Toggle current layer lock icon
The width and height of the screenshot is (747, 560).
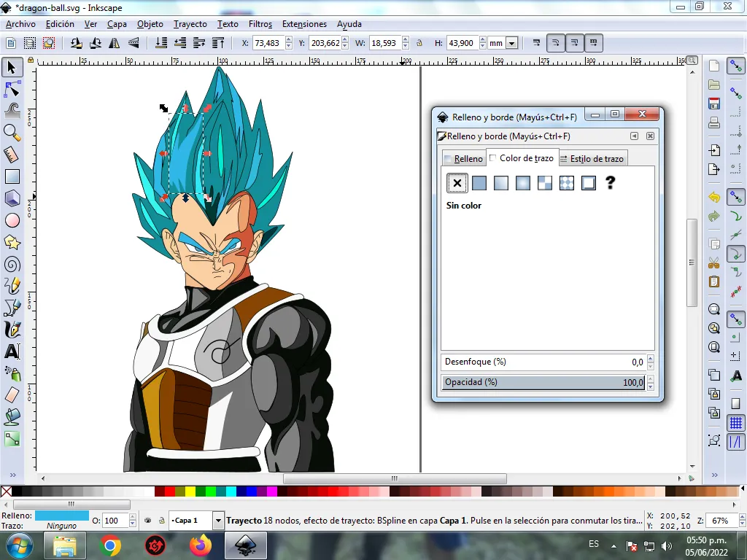tap(162, 520)
